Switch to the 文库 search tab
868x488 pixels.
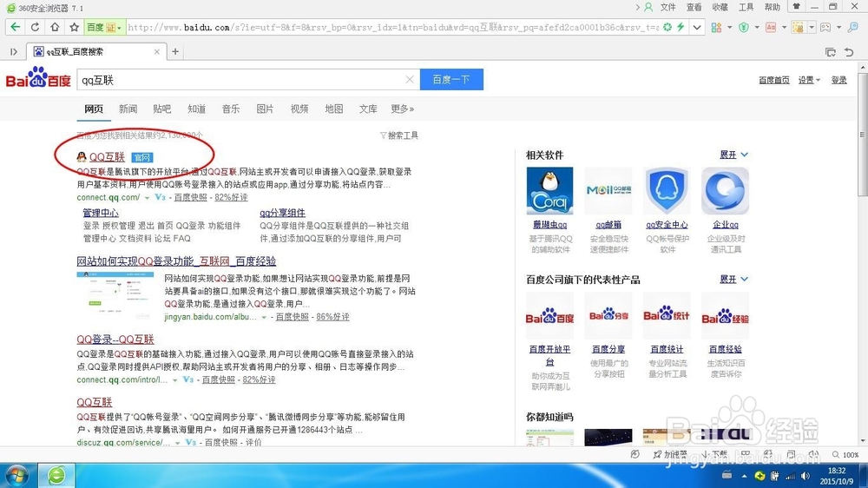[367, 109]
